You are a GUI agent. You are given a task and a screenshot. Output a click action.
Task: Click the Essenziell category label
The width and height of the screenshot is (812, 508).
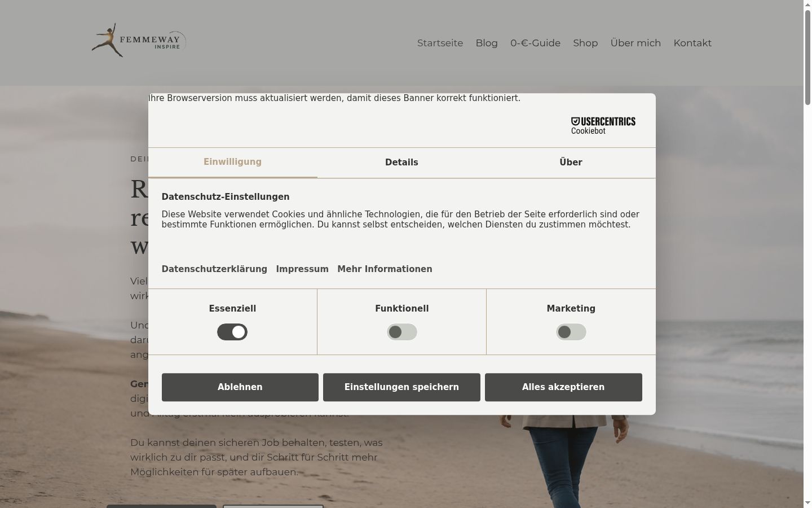[232, 309]
